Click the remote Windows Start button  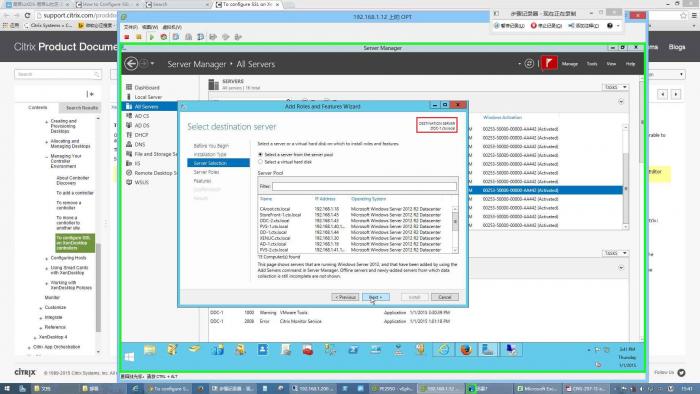tap(129, 357)
